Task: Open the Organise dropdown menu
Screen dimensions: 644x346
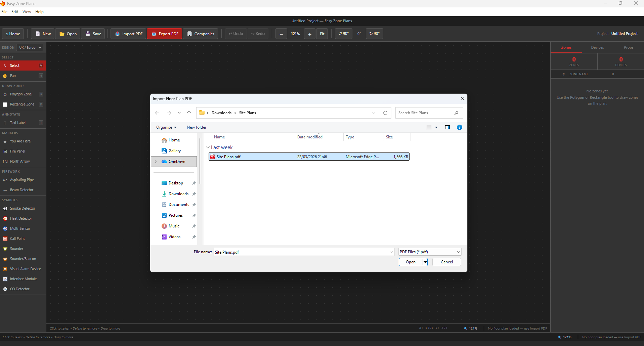Action: tap(166, 127)
